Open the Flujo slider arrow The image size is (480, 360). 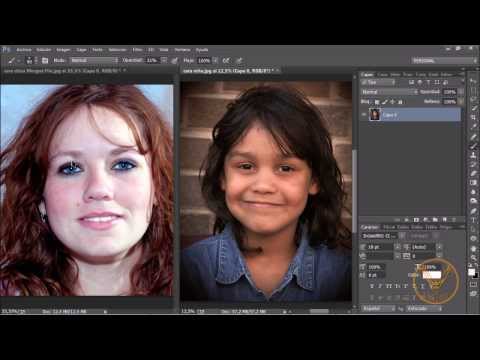(x=215, y=60)
